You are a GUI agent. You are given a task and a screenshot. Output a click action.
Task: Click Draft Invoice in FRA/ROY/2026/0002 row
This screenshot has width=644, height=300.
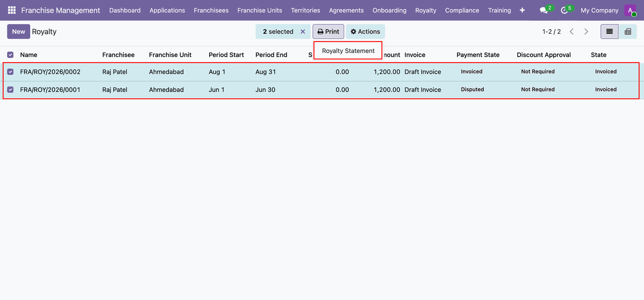click(423, 72)
